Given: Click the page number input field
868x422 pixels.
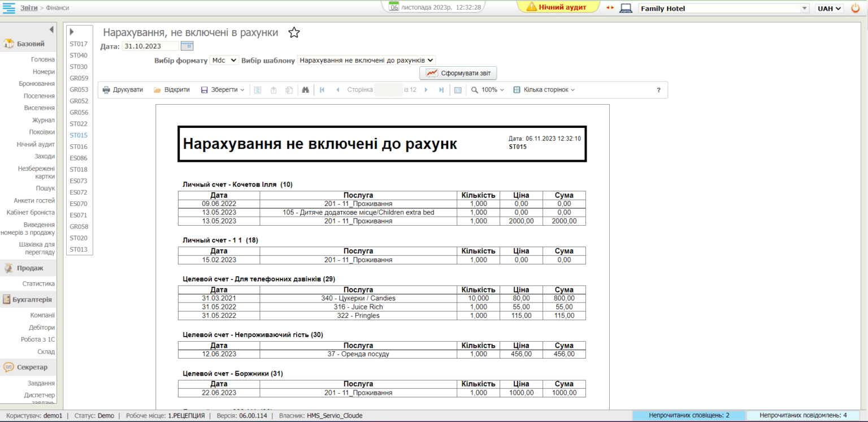Looking at the screenshot, I should 389,89.
